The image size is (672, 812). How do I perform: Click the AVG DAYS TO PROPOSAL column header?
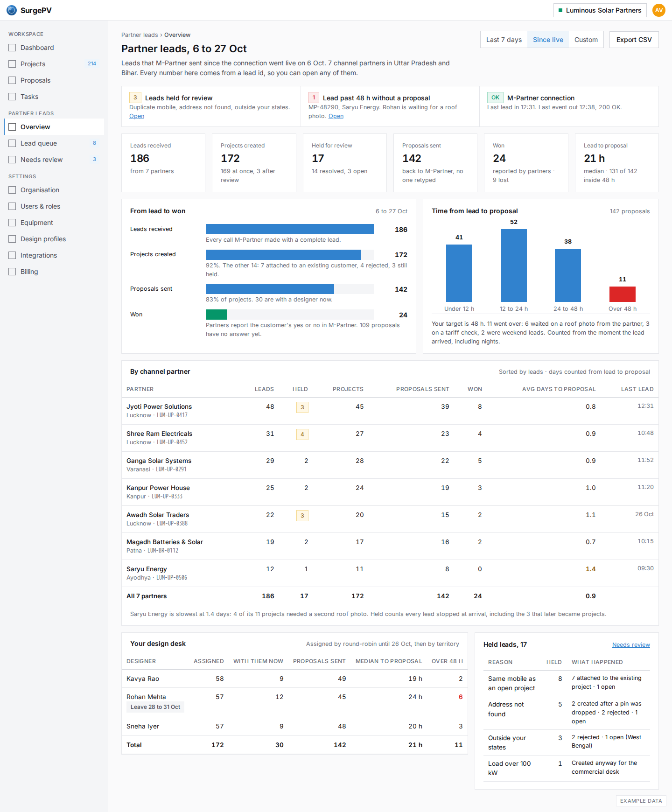pyautogui.click(x=559, y=389)
